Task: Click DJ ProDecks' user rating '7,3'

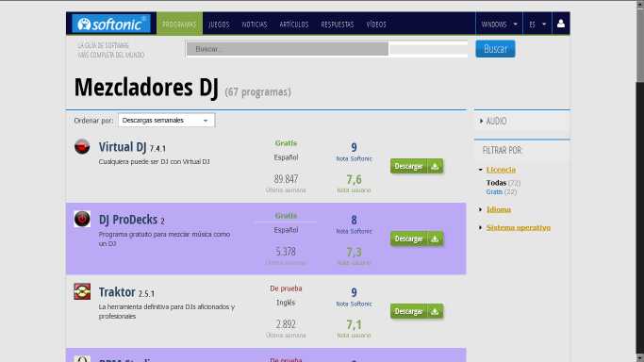Action: click(x=354, y=252)
